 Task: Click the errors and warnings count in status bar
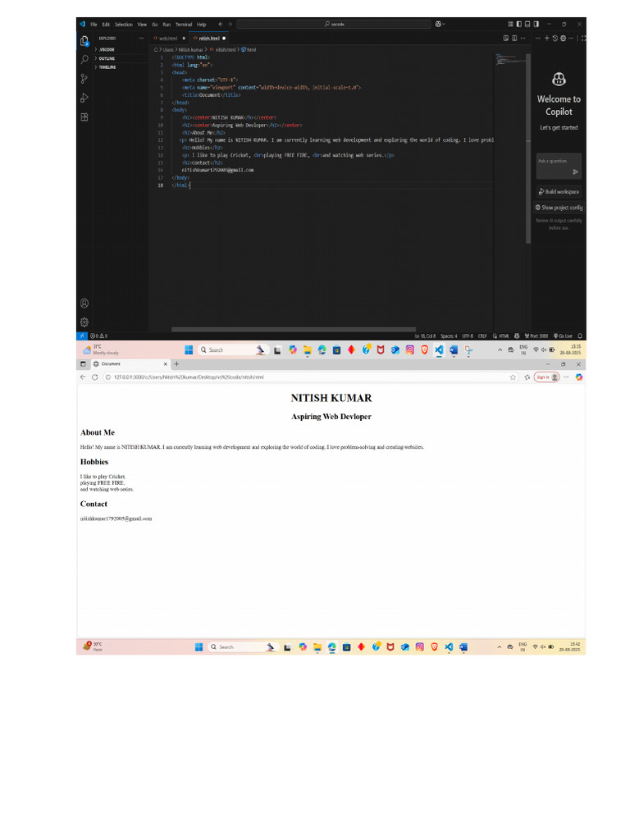pyautogui.click(x=99, y=336)
